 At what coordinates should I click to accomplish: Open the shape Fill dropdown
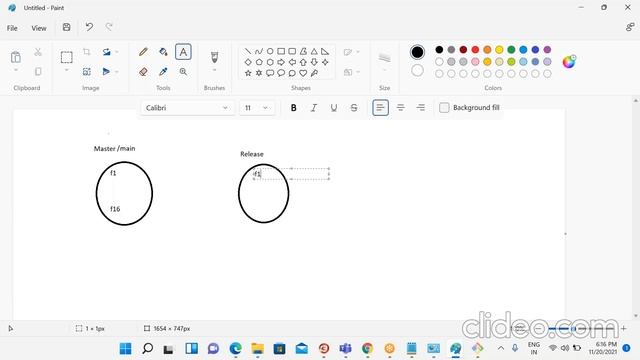click(x=351, y=72)
